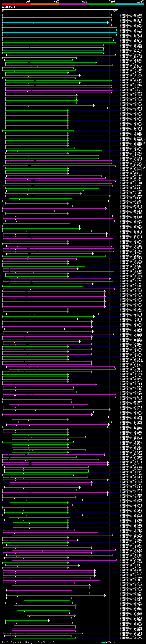
Task: Select label UniRef100_B9WM53
Action: coord(131,532)
